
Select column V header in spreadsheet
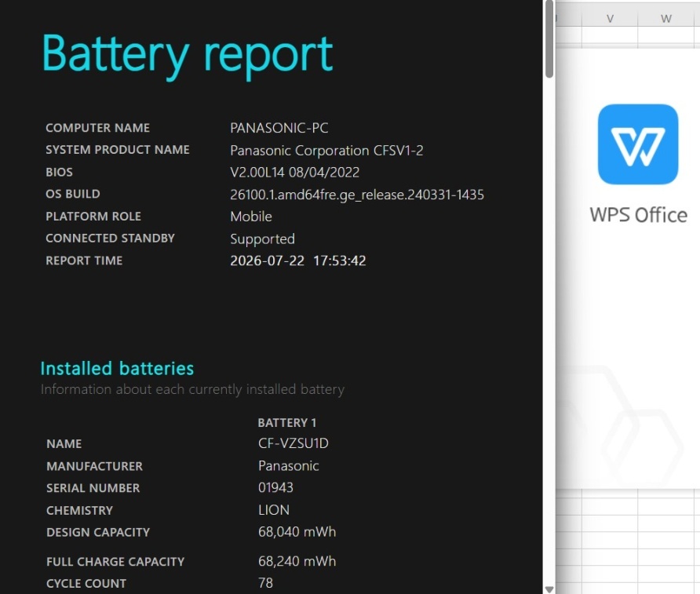(x=610, y=18)
